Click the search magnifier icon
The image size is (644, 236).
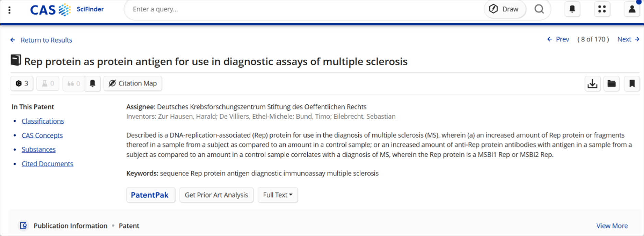point(539,9)
